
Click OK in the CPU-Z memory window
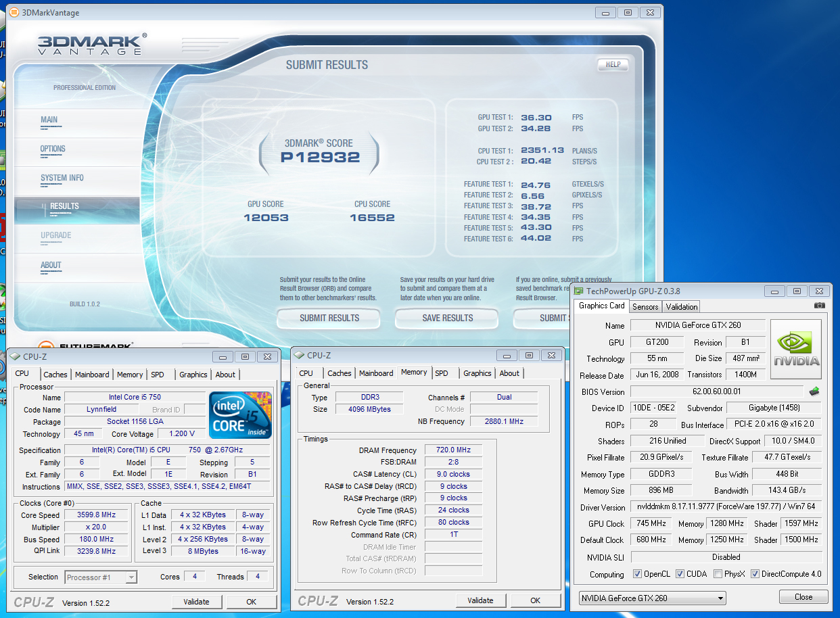(x=536, y=600)
